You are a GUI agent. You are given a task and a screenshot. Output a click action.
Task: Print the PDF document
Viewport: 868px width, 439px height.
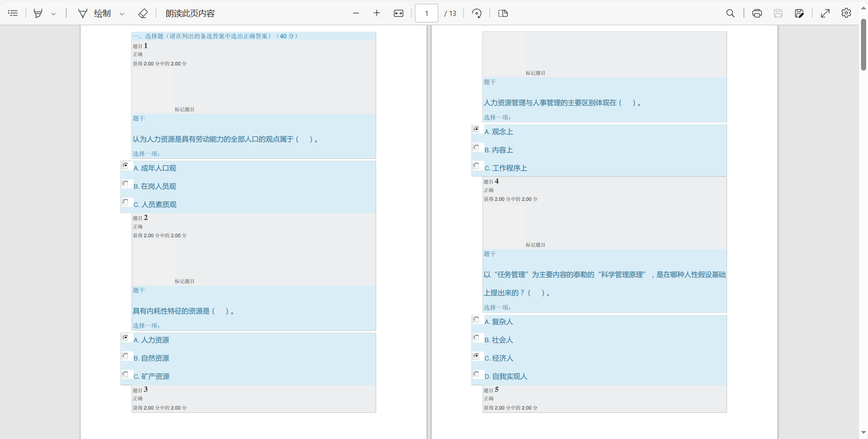[757, 13]
